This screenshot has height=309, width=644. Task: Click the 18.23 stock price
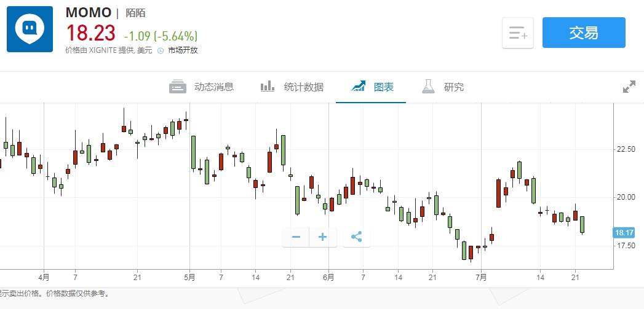point(90,33)
